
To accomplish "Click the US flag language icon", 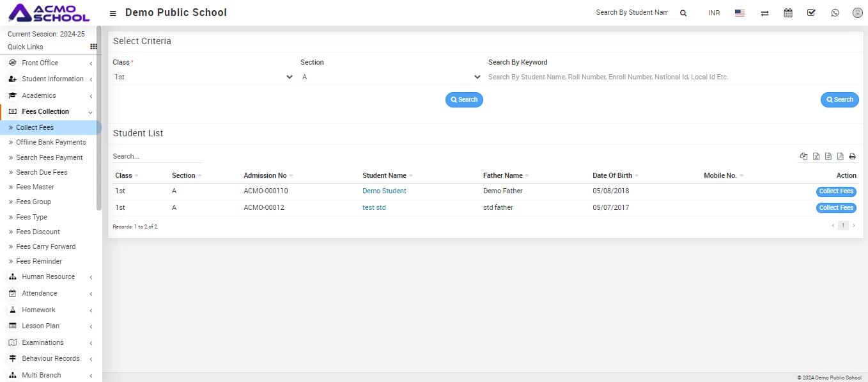I will pyautogui.click(x=740, y=13).
